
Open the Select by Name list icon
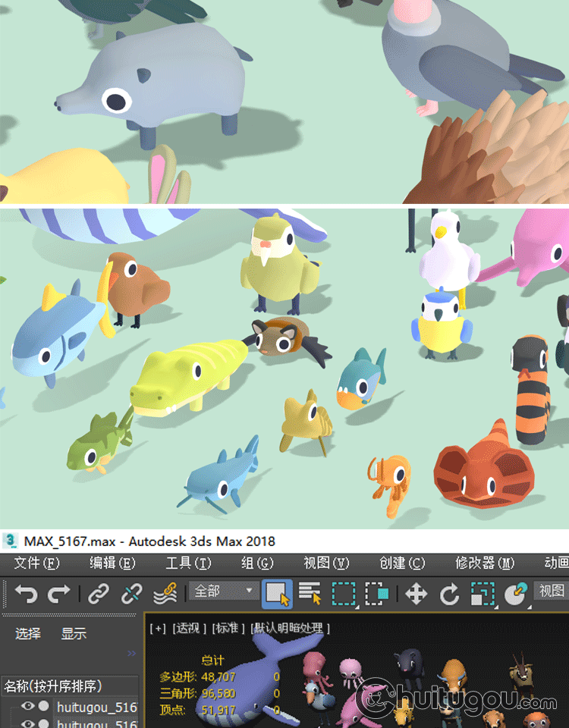(x=310, y=594)
